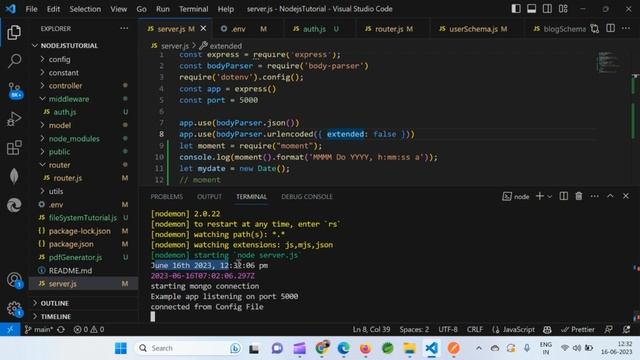Viewport: 640px width, 360px height.
Task: Open editor more actions ellipsis
Action: tap(626, 28)
